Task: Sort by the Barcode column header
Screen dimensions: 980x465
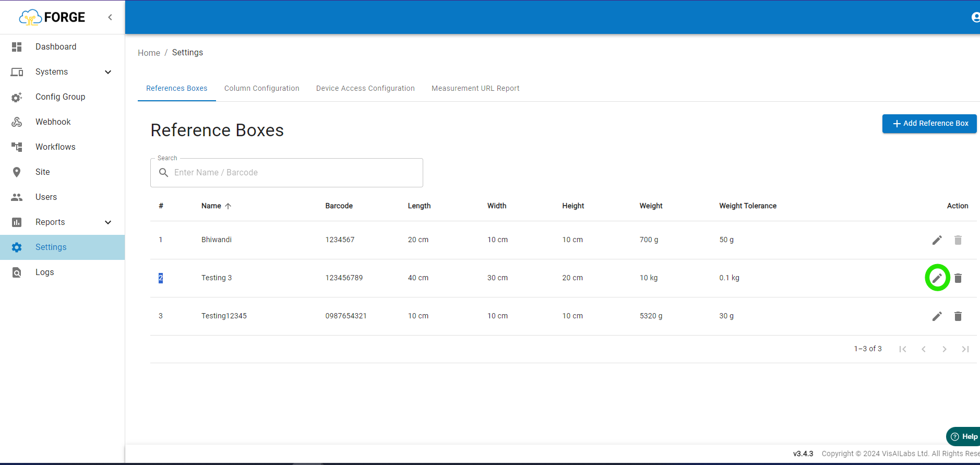Action: pos(339,206)
